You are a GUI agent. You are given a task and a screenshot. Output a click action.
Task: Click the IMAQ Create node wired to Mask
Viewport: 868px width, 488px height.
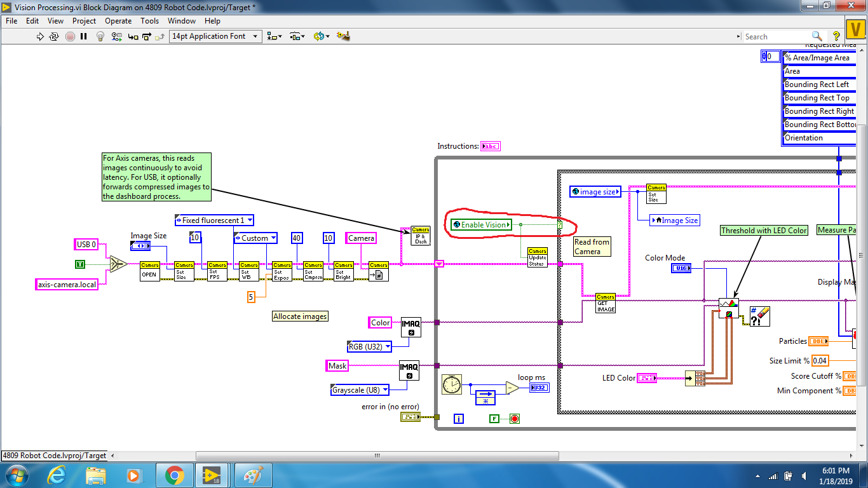[x=409, y=371]
